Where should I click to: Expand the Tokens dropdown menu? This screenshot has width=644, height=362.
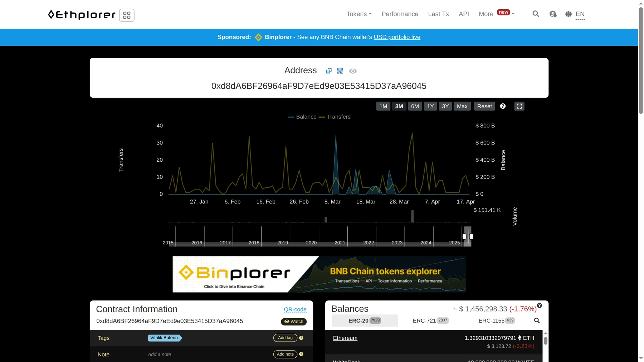(359, 14)
